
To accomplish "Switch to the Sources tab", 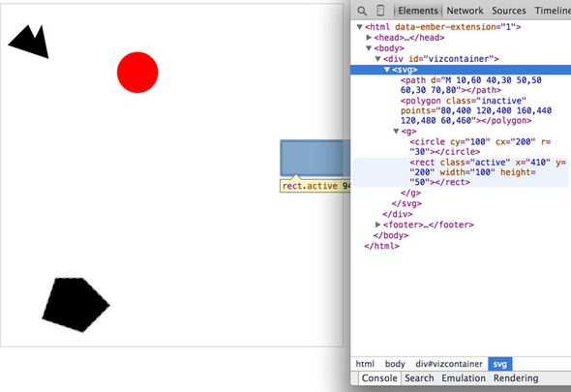I will point(509,11).
